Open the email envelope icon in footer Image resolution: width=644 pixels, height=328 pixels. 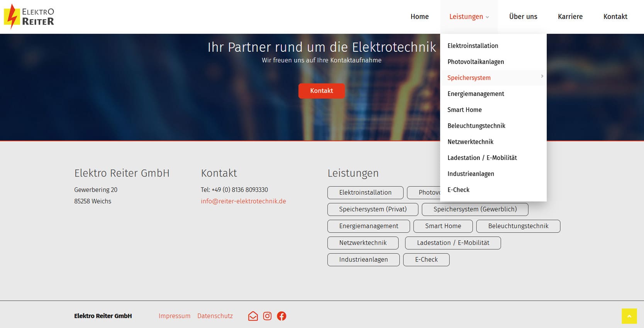pyautogui.click(x=253, y=316)
